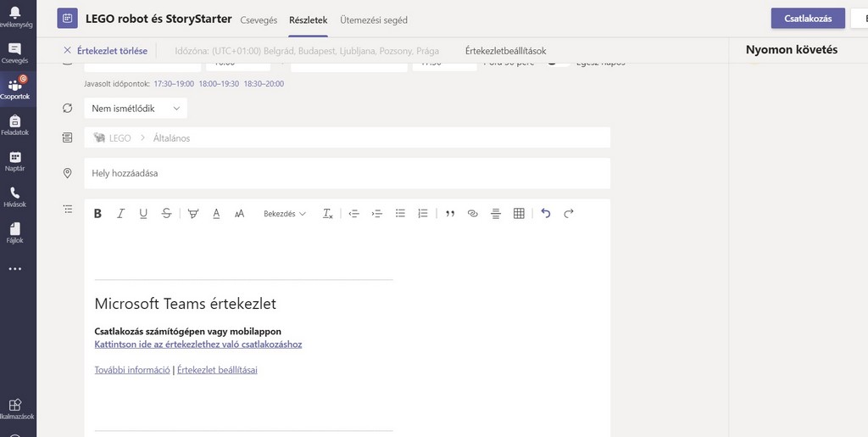868x437 pixels.
Task: Decrease paragraph indent
Action: pos(353,213)
